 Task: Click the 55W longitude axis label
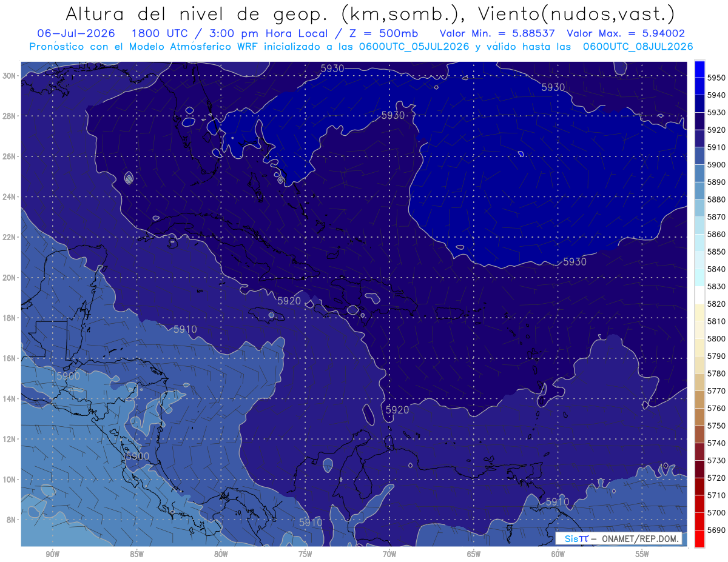pos(642,554)
